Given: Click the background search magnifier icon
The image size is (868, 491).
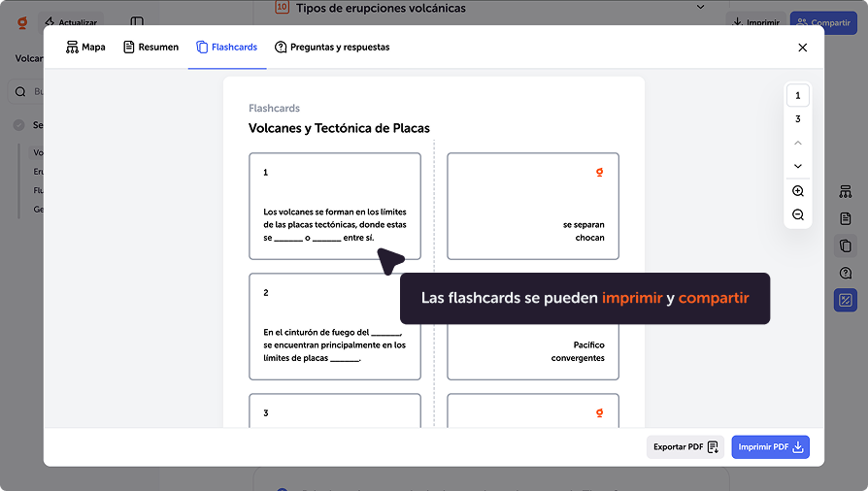Looking at the screenshot, I should [20, 92].
